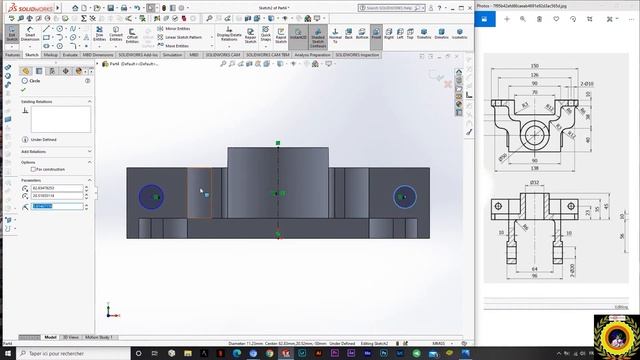Click the X center coordinate field

click(57, 188)
